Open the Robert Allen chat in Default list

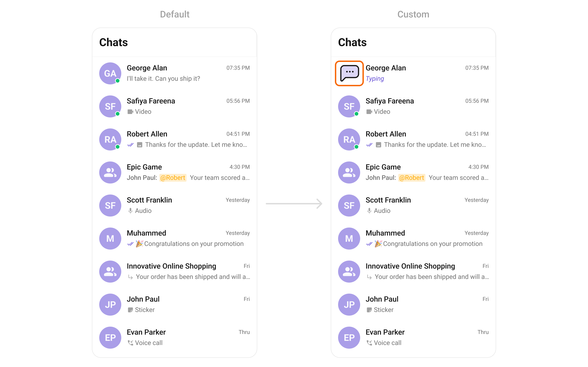[175, 139]
